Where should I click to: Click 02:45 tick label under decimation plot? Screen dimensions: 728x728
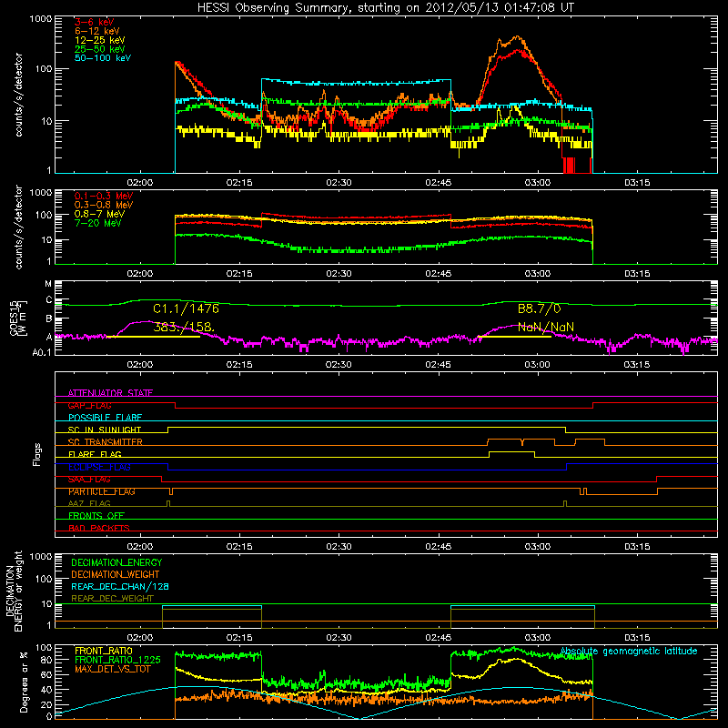(x=439, y=638)
